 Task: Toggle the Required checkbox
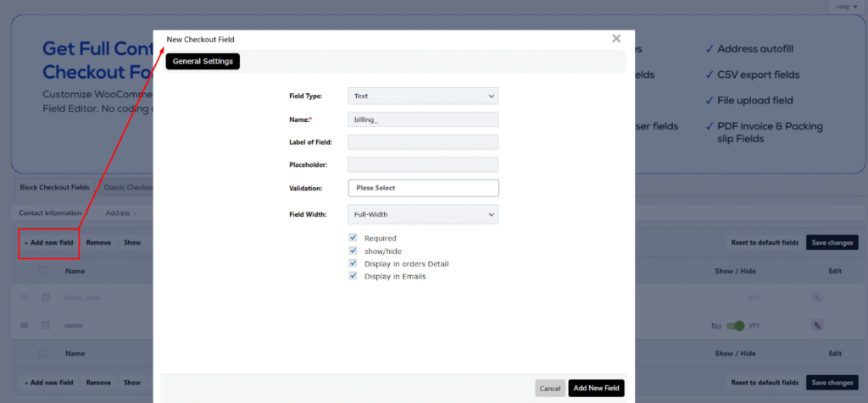[353, 239]
